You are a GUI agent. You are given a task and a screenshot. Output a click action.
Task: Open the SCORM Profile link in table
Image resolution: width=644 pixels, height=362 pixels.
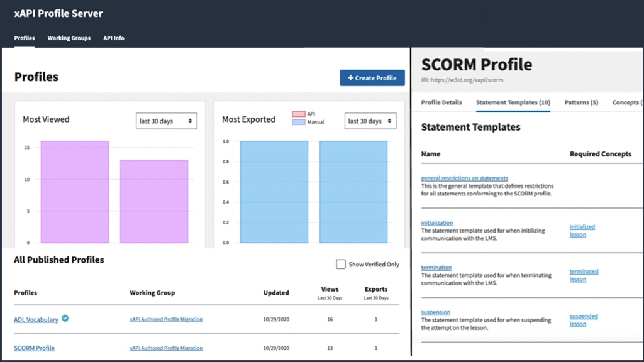tap(34, 348)
